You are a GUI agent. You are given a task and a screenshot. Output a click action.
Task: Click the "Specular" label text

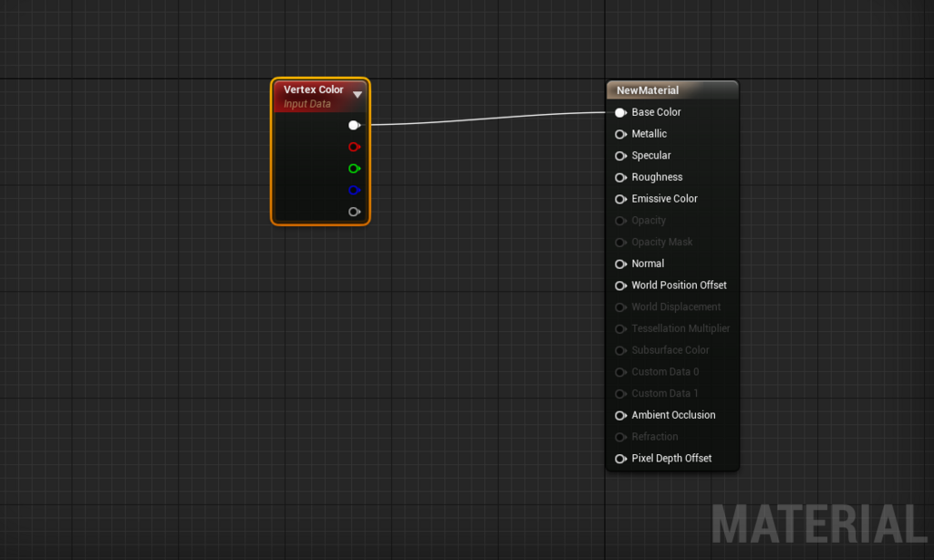tap(651, 155)
